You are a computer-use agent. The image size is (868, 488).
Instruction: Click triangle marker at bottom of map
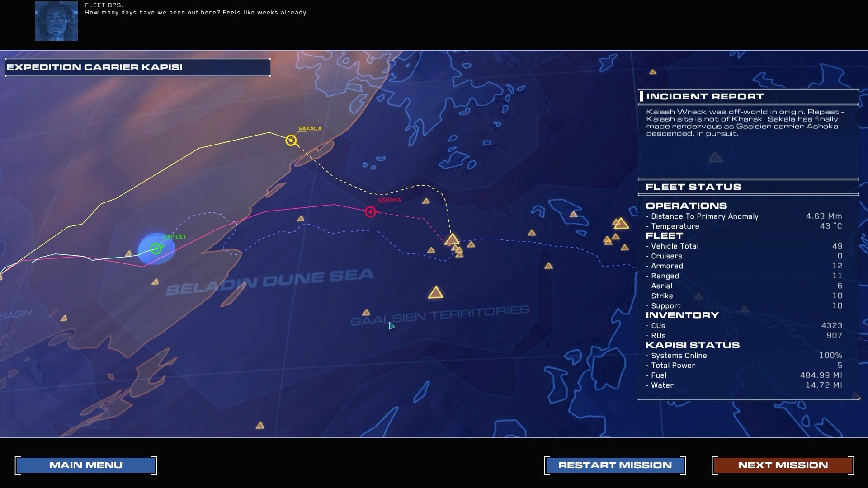(260, 426)
